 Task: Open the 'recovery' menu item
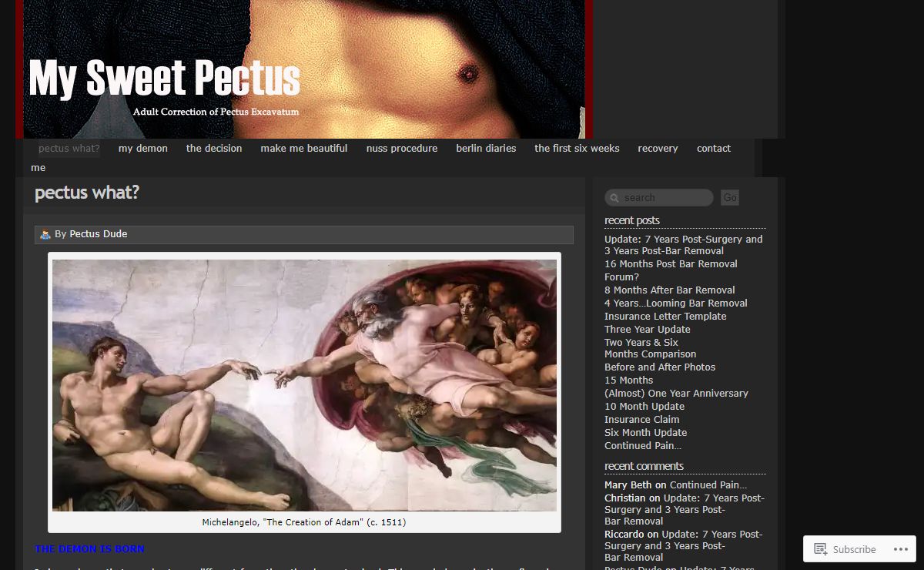658,149
